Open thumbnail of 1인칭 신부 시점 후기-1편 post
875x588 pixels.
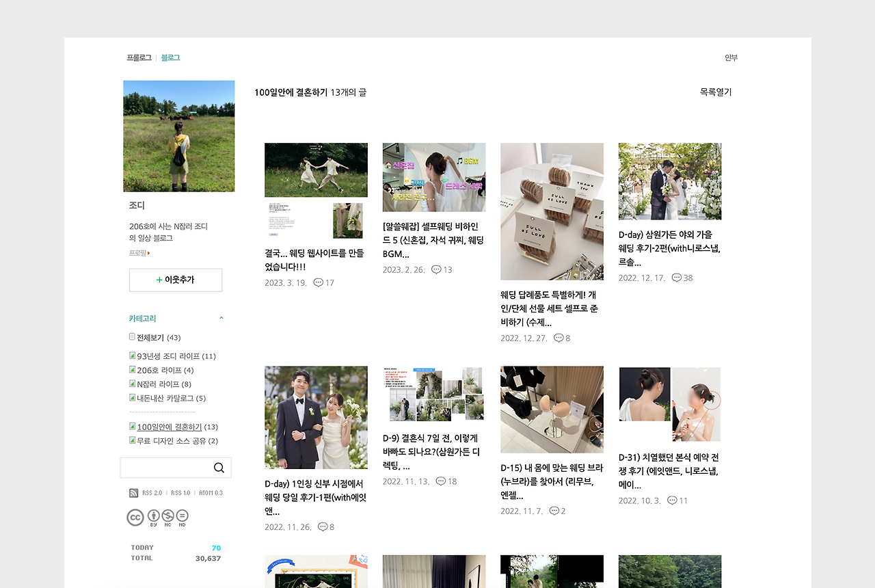point(316,417)
